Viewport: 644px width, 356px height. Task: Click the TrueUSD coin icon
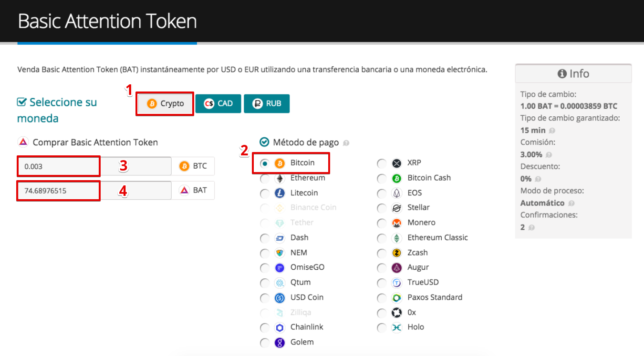(396, 283)
